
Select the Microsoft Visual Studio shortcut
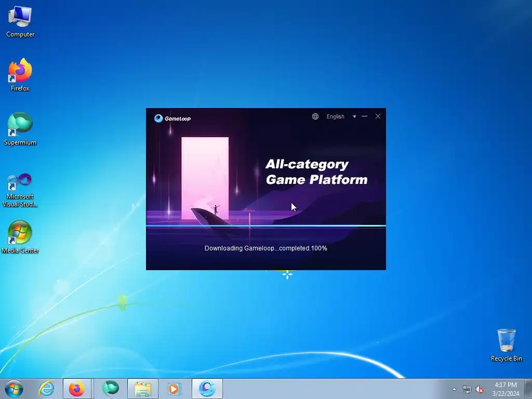point(20,190)
